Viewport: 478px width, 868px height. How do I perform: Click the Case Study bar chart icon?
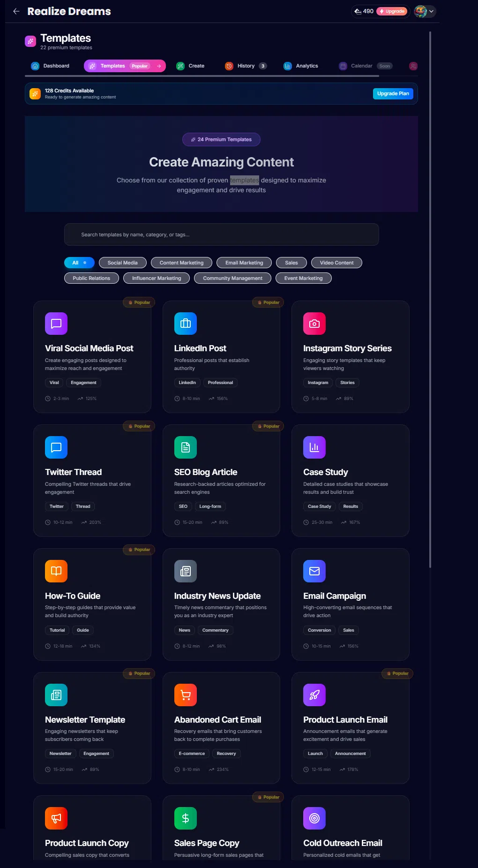tap(314, 447)
